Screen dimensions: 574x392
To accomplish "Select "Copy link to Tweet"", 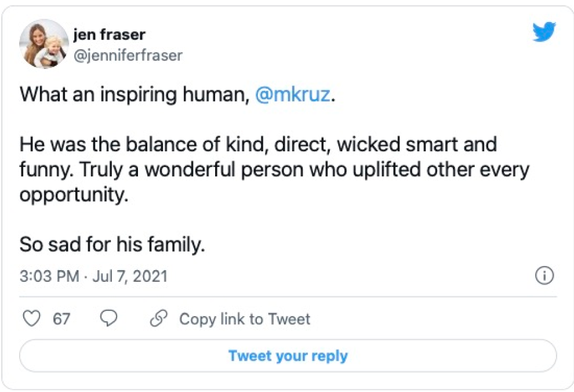I will point(244,319).
